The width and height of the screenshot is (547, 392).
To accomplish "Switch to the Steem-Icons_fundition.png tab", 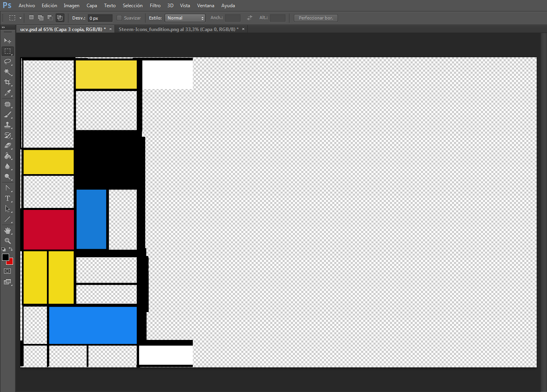I will (178, 29).
